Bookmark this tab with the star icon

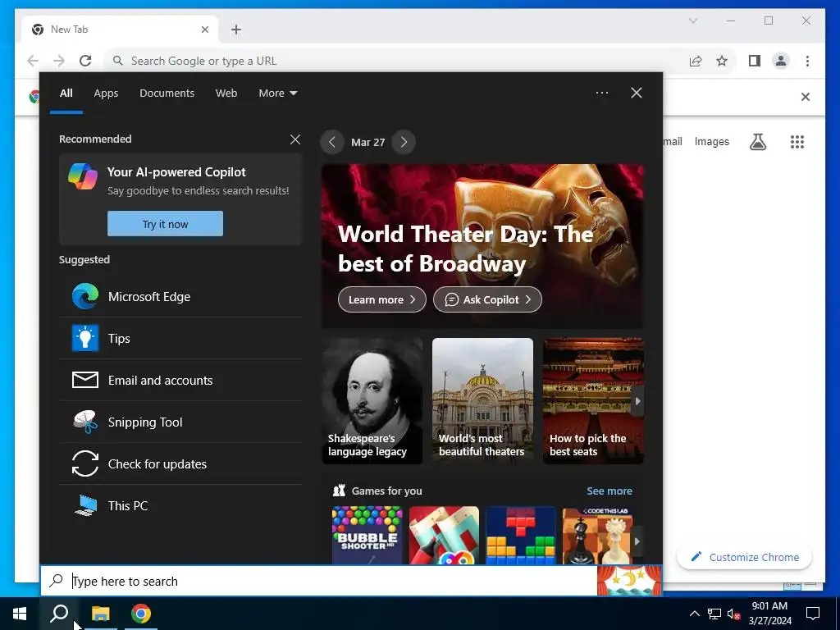(x=722, y=61)
